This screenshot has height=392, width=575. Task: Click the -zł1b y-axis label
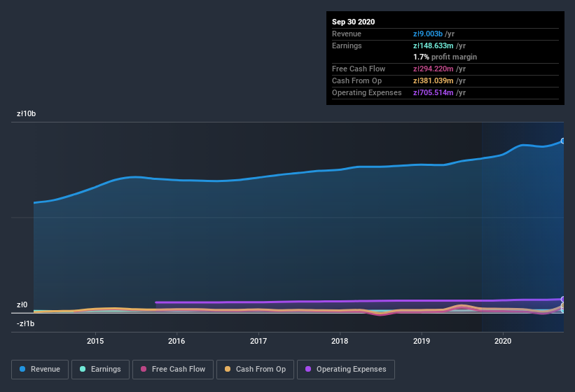tap(26, 324)
